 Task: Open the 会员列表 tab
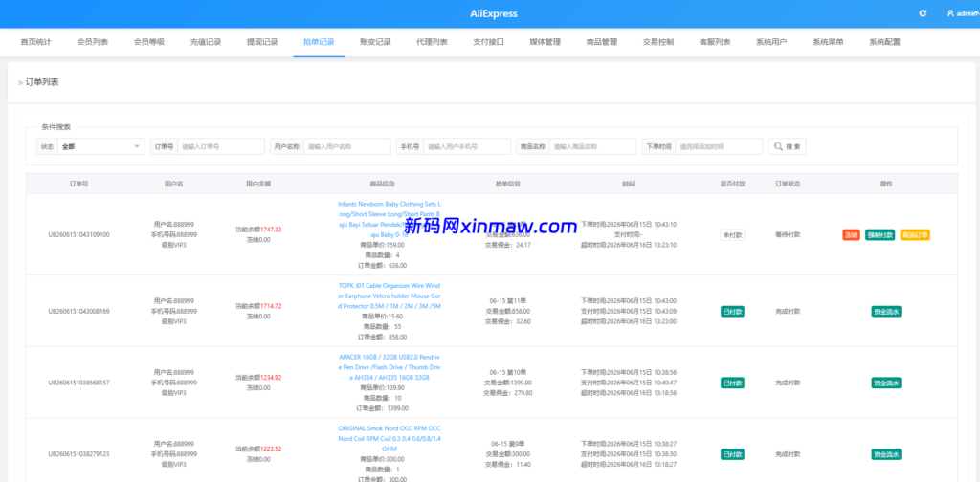pos(93,42)
